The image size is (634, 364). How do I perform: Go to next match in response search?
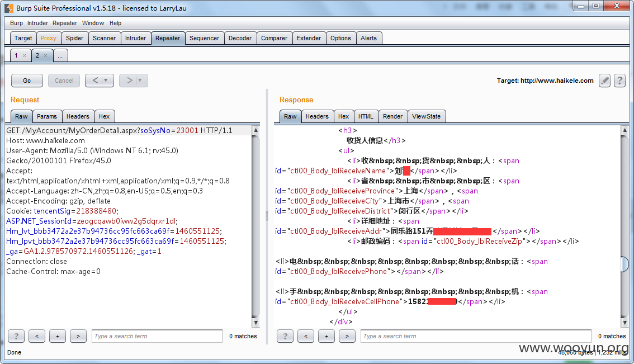(x=347, y=336)
